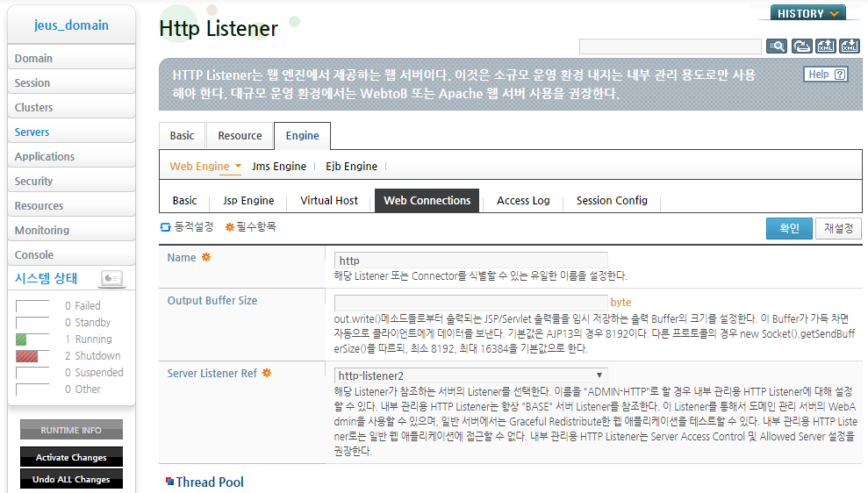Click the red Shutdown status bar
868x493 pixels.
point(27,356)
